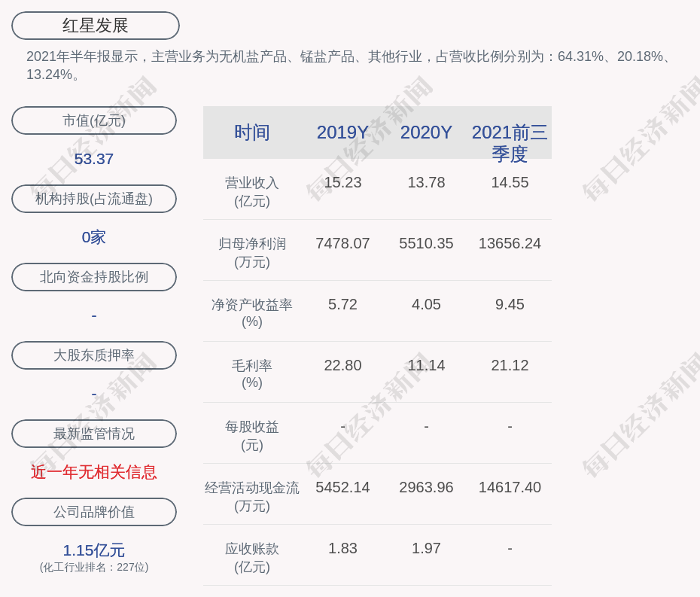This screenshot has width=700, height=597.
Task: Open the 北向资金持股比例 label
Action: (94, 277)
